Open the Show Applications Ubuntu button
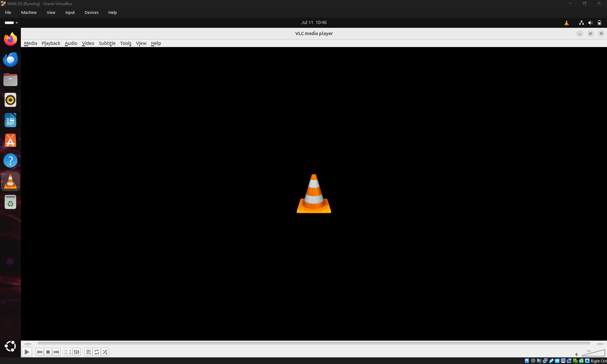This screenshot has height=364, width=607. coord(10,346)
